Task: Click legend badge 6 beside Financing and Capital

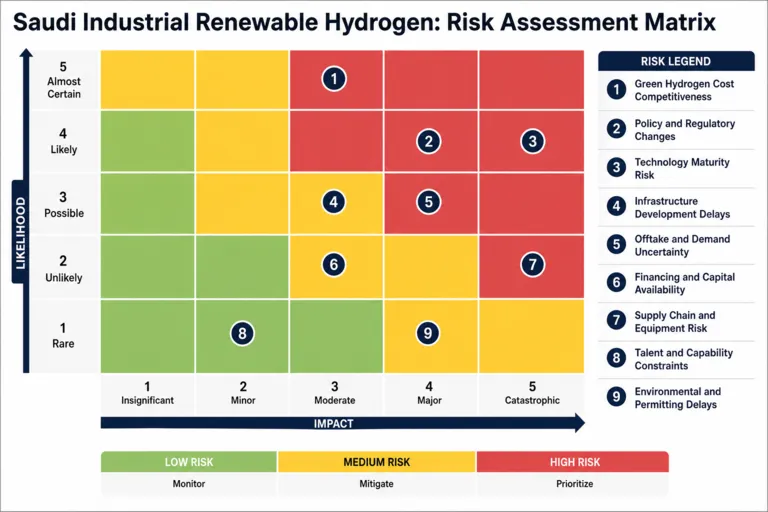Action: (x=616, y=282)
